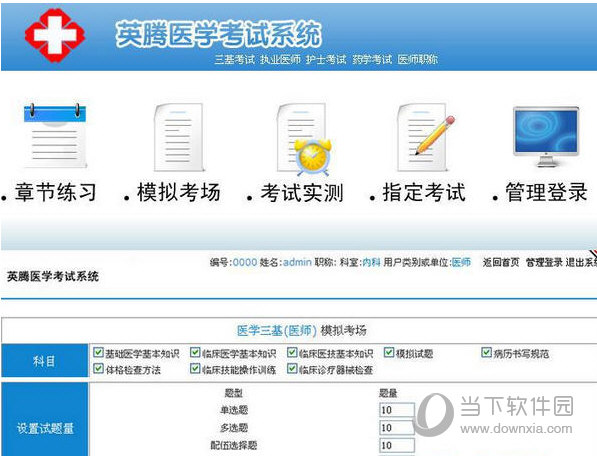
Task: Select the 模拟考场 menu label
Action: tap(179, 192)
